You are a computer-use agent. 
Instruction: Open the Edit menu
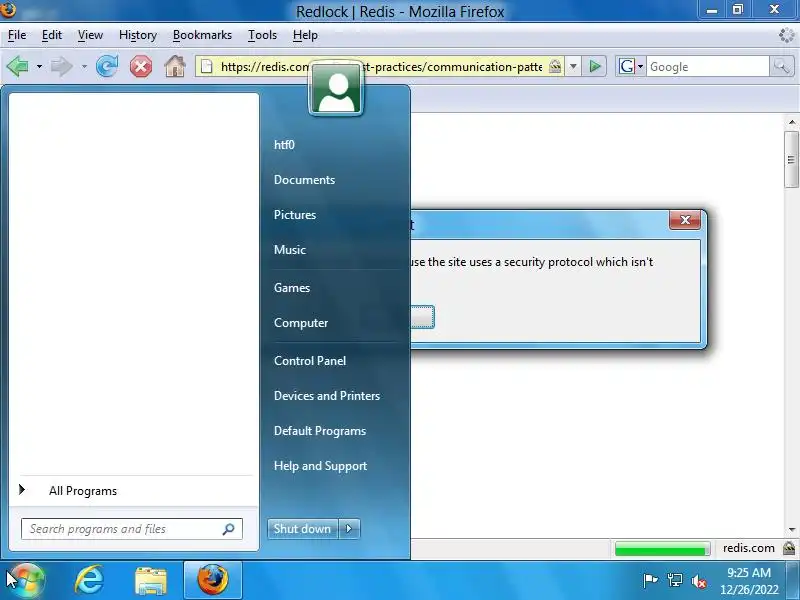click(52, 35)
